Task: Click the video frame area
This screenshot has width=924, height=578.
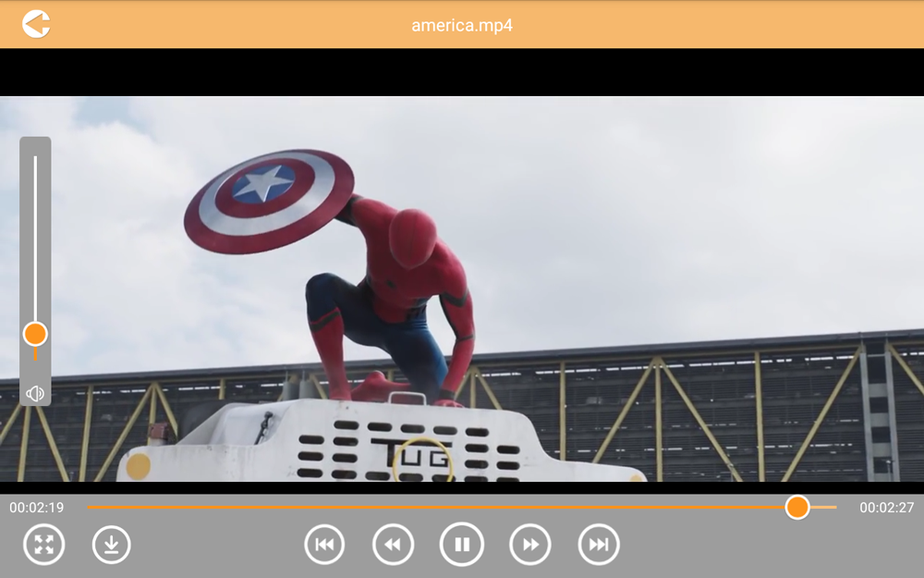Action: pos(462,289)
